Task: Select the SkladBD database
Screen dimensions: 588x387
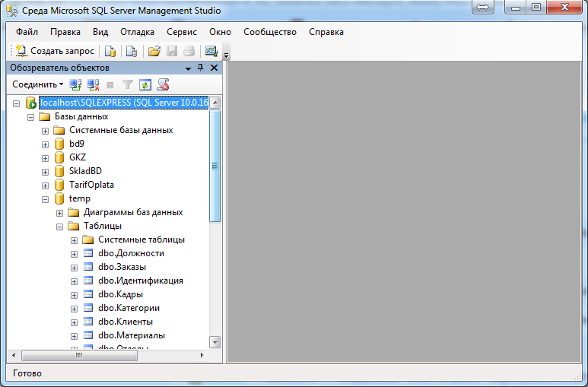Action: click(85, 171)
